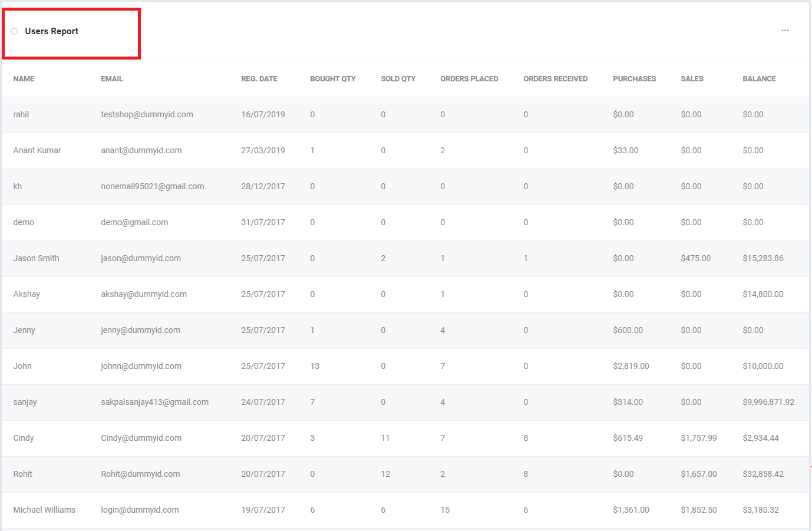
Task: Click Jason Smith's $15,283.86 balance
Action: 763,259
